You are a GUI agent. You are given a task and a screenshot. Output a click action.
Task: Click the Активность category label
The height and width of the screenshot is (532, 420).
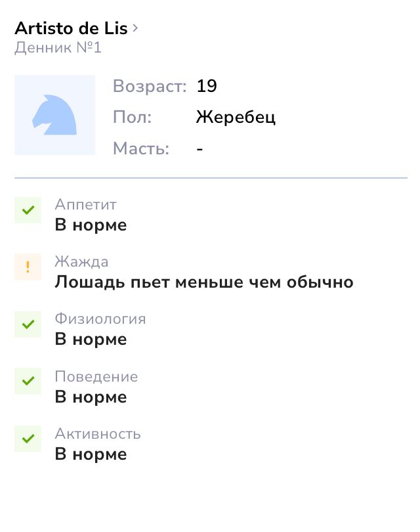[98, 434]
